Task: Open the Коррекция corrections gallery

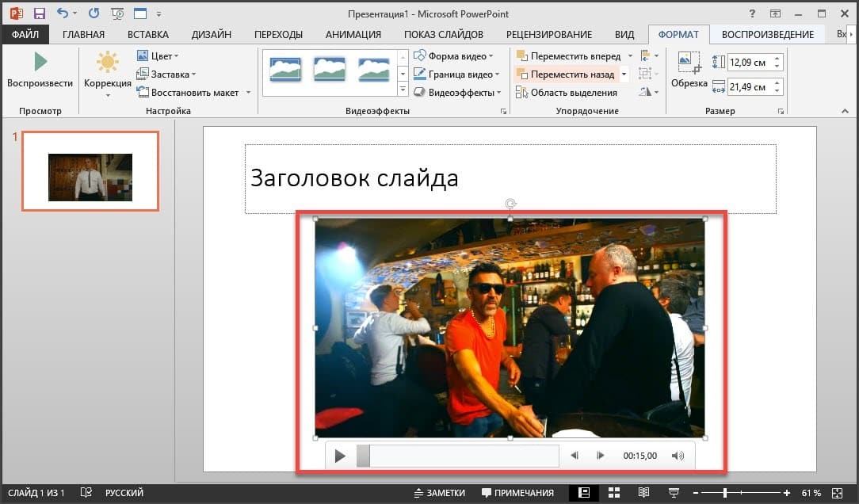Action: point(108,74)
